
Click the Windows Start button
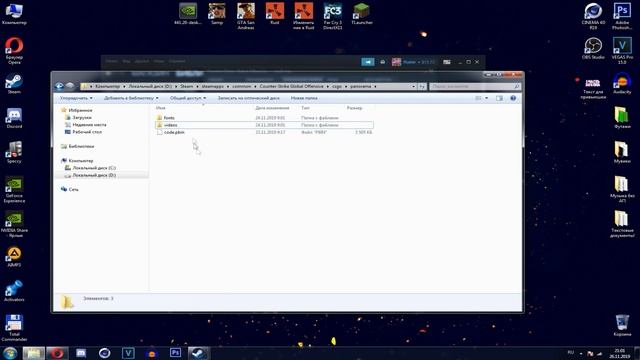point(9,353)
